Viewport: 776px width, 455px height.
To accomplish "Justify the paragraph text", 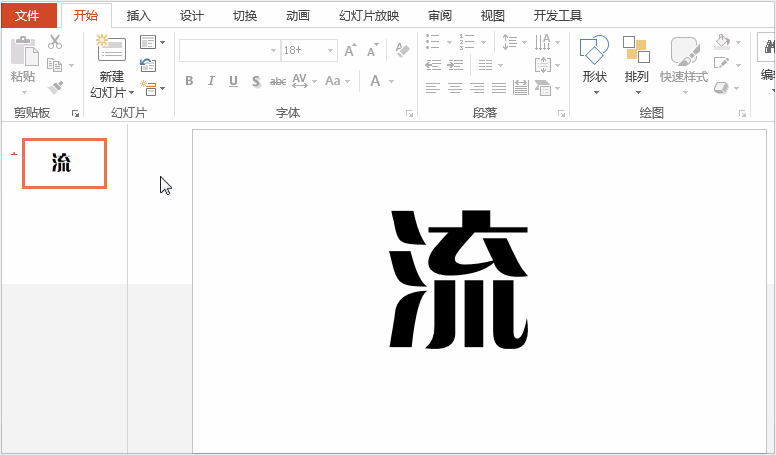I will point(499,88).
